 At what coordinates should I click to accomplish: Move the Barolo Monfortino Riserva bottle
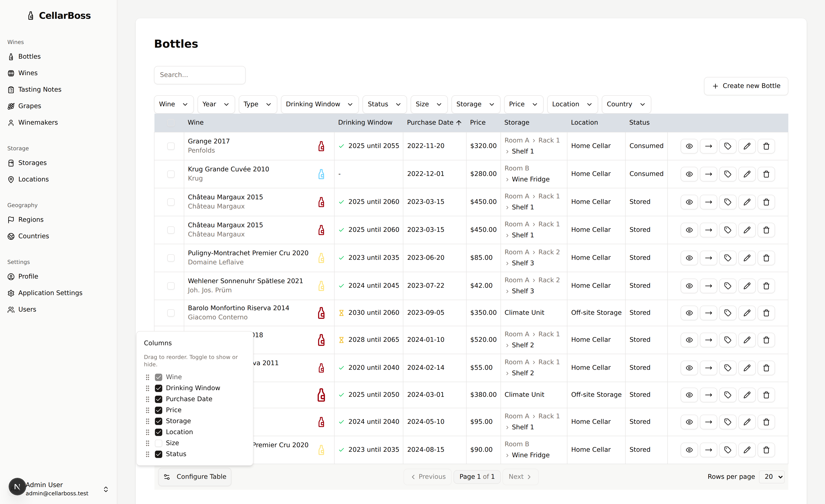[709, 312]
